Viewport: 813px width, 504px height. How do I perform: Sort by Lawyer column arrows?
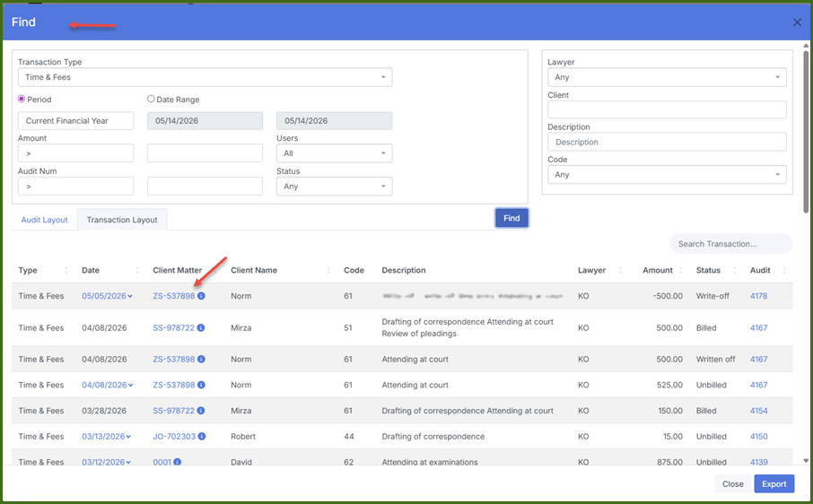(620, 271)
